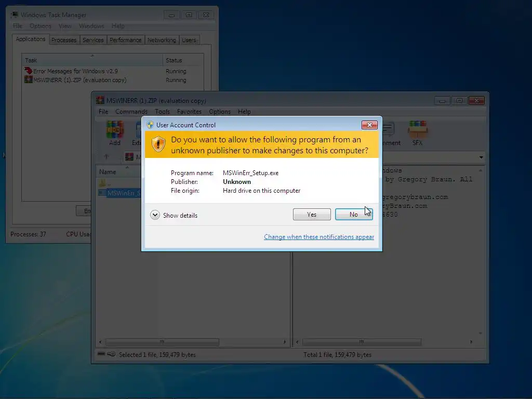Click Yes in the User Account Control dialog
The image size is (532, 399).
coord(312,215)
